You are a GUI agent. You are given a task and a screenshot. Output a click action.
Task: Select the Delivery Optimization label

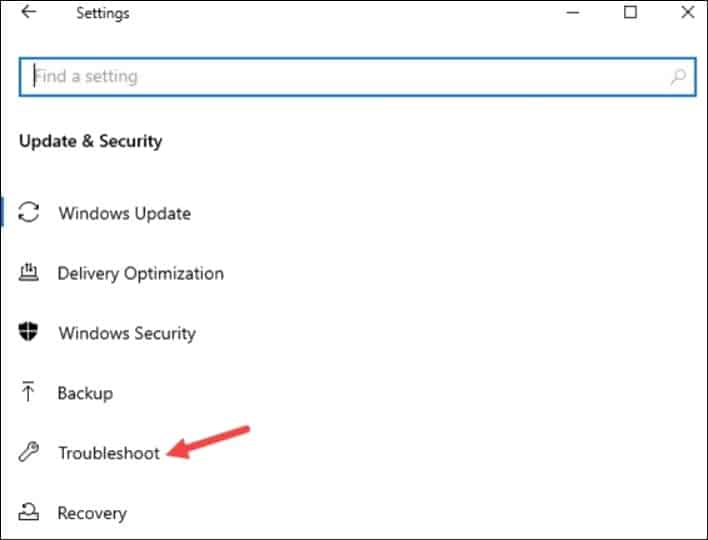[140, 274]
